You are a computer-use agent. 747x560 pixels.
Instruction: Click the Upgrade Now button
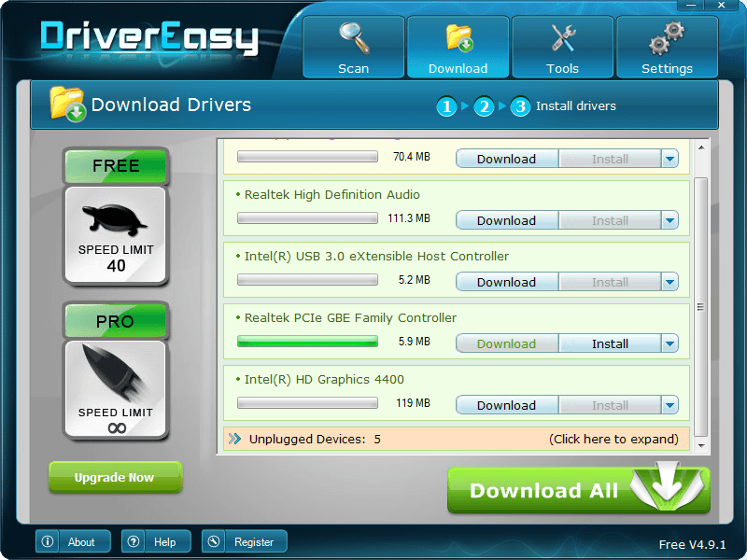(x=115, y=477)
